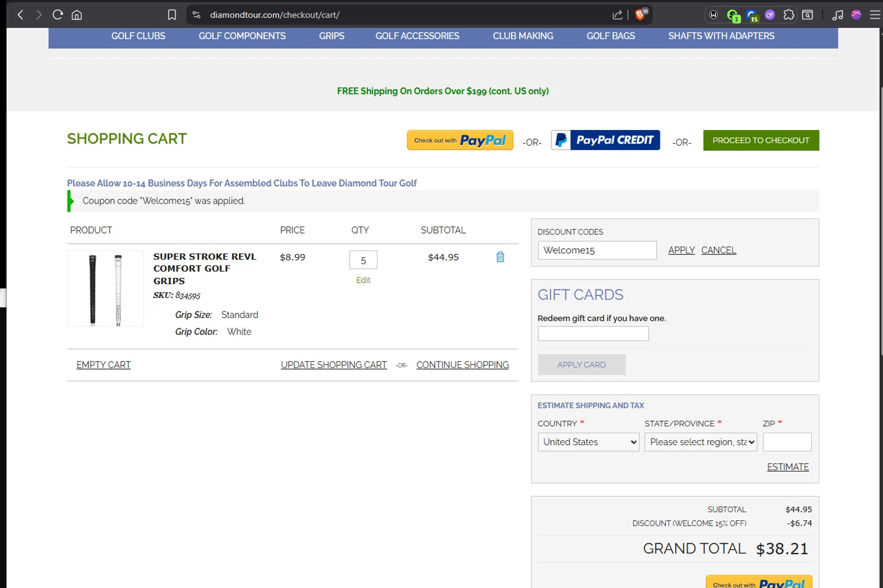Open blue extension with badge 15

pos(752,15)
